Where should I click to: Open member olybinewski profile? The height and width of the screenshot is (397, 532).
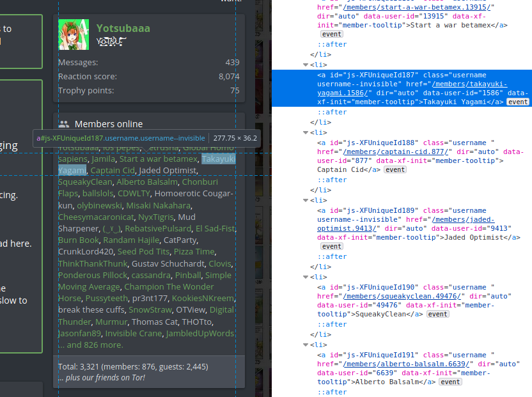tap(99, 206)
